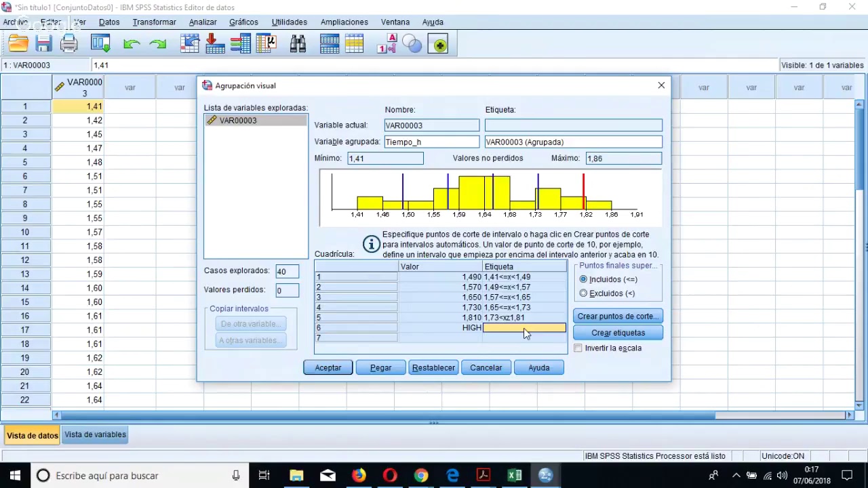Viewport: 868px width, 488px height.
Task: Open the Utilidades menu
Action: pyautogui.click(x=290, y=22)
